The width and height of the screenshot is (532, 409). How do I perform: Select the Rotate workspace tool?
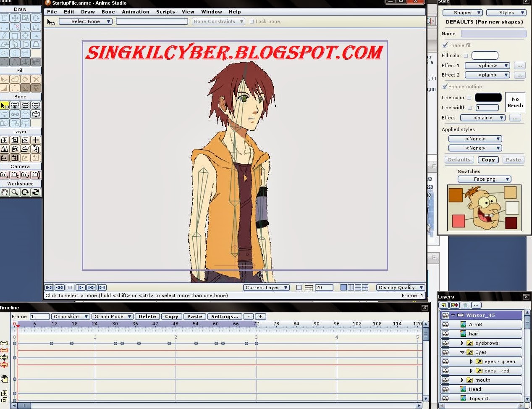click(25, 192)
